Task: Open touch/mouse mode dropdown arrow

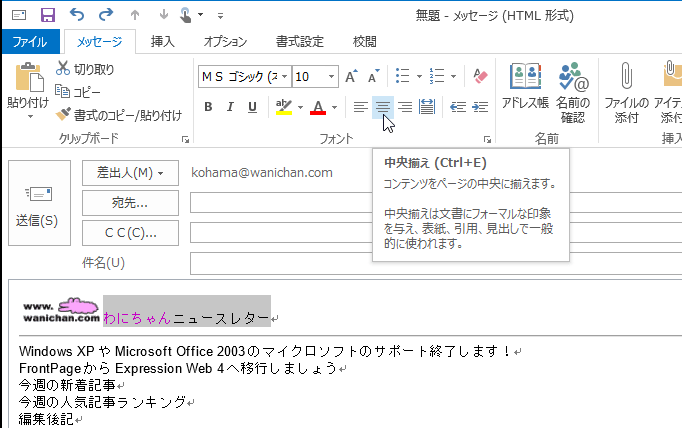Action: coord(201,15)
